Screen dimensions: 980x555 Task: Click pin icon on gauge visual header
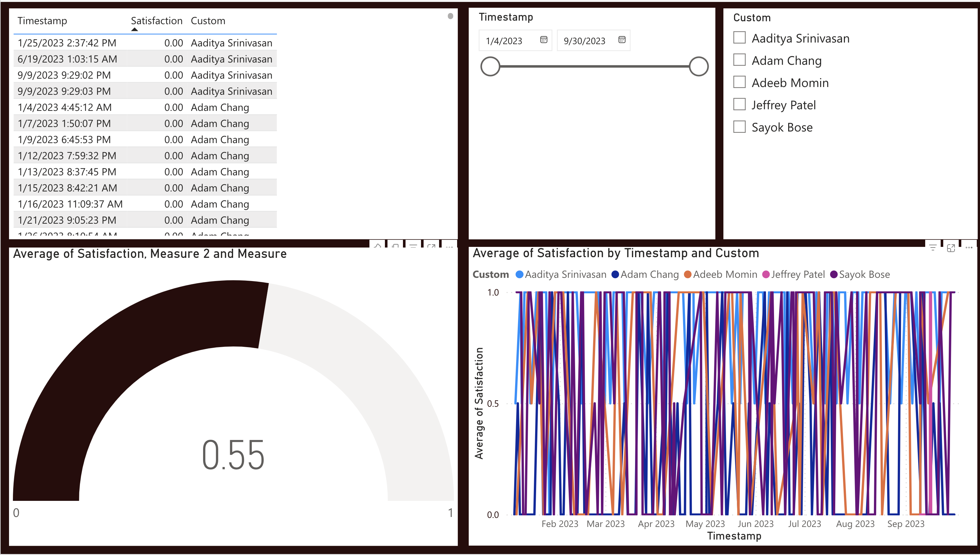[x=378, y=246]
